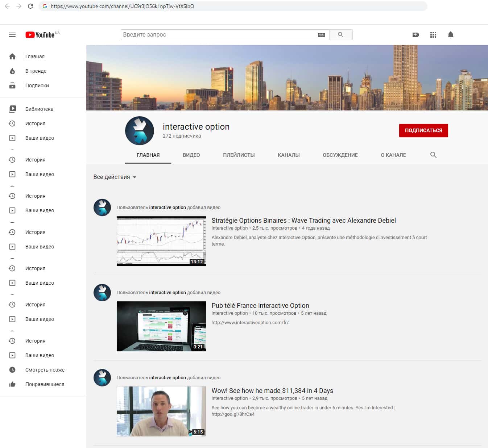
Task: Open the notifications bell
Action: (x=451, y=35)
